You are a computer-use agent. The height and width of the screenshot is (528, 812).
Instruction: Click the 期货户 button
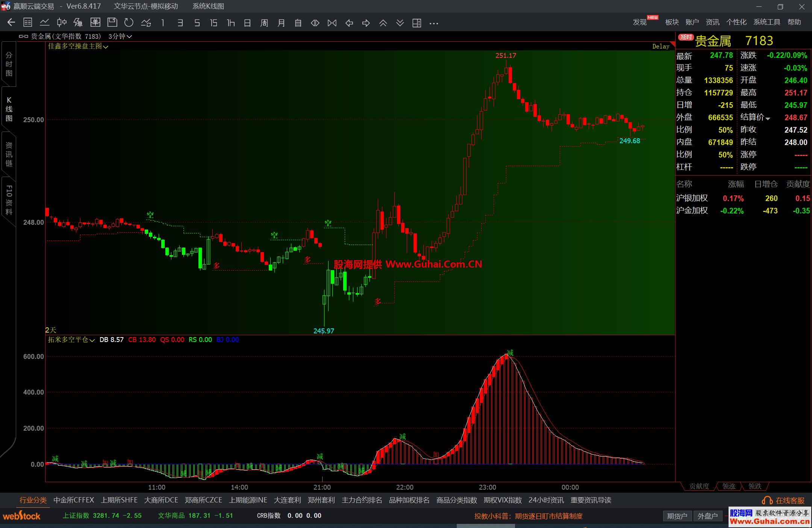(677, 516)
